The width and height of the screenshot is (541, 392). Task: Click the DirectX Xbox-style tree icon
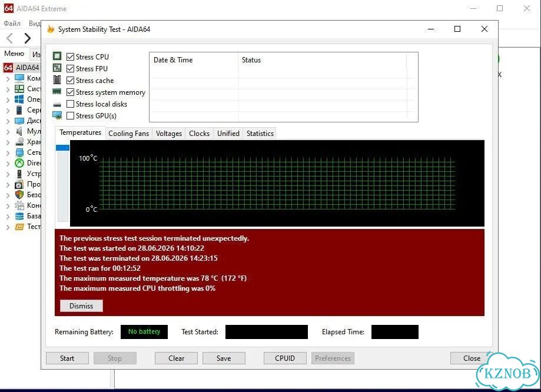[19, 163]
